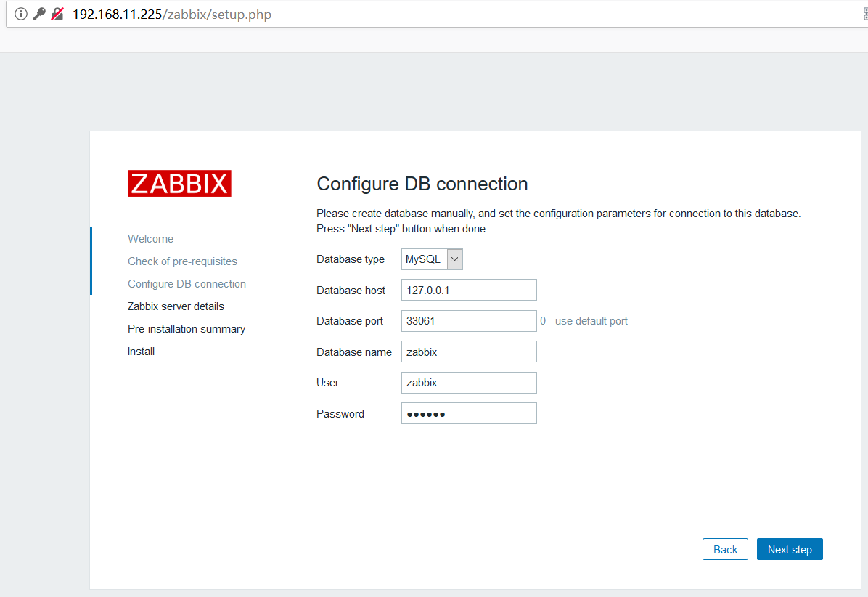The image size is (868, 597).
Task: Select Pre-installation summary step
Action: [x=186, y=329]
